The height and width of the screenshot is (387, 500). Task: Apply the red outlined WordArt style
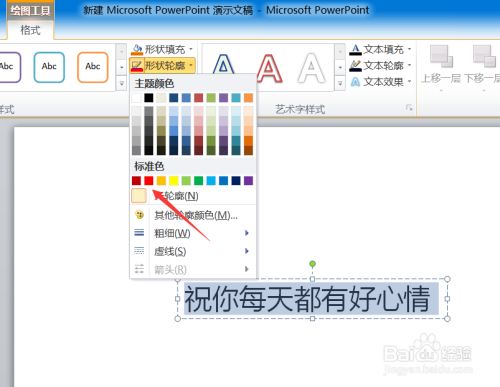tap(268, 68)
